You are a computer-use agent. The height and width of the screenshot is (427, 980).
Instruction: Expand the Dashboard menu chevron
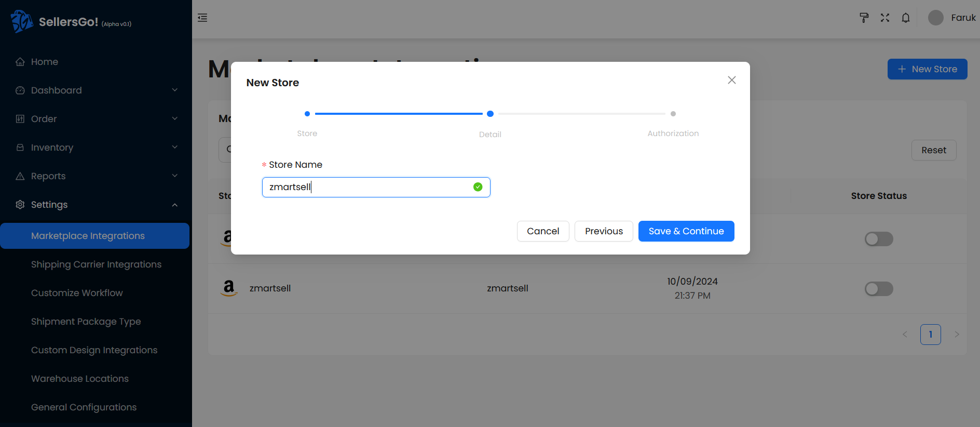pyautogui.click(x=175, y=90)
